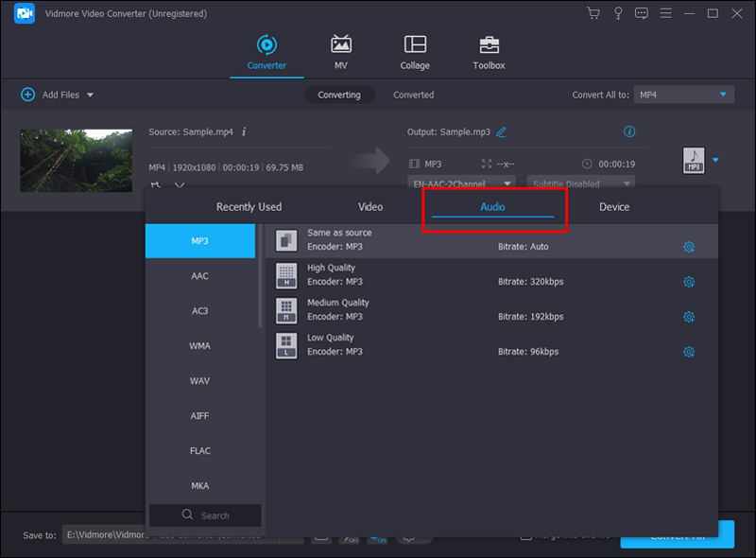The height and width of the screenshot is (558, 756).
Task: Open the Collage module
Action: (415, 52)
